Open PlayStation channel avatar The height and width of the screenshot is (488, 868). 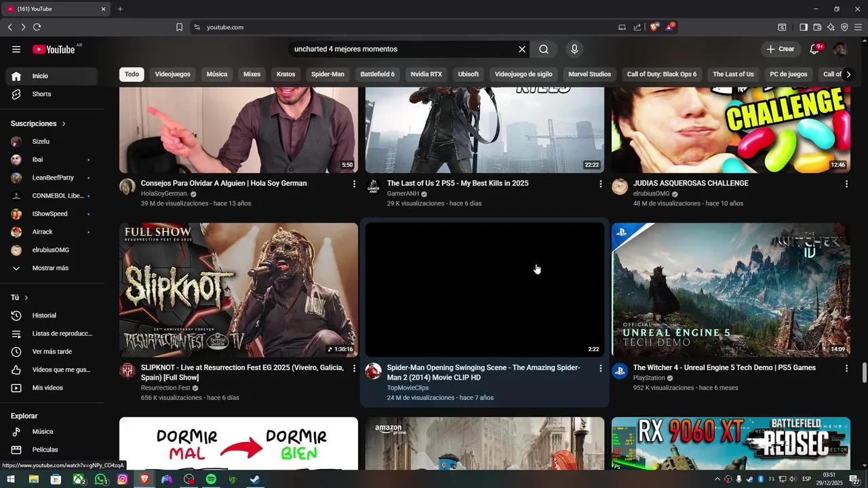tap(620, 371)
